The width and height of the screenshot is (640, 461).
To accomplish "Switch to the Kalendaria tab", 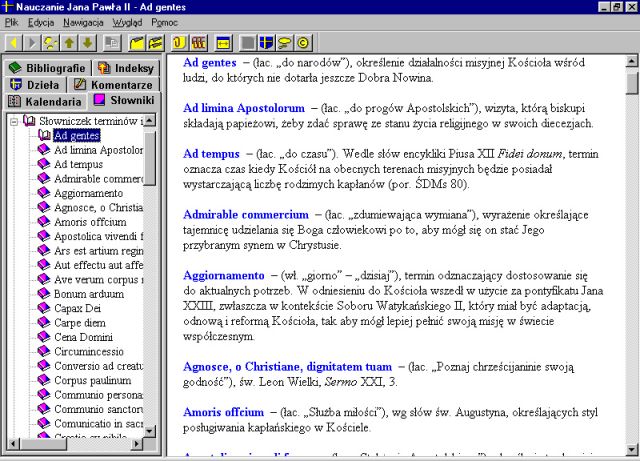I will 45,101.
